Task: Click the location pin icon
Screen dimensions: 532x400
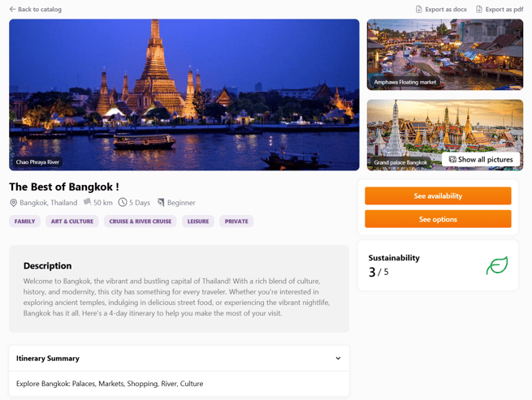Action: point(14,203)
